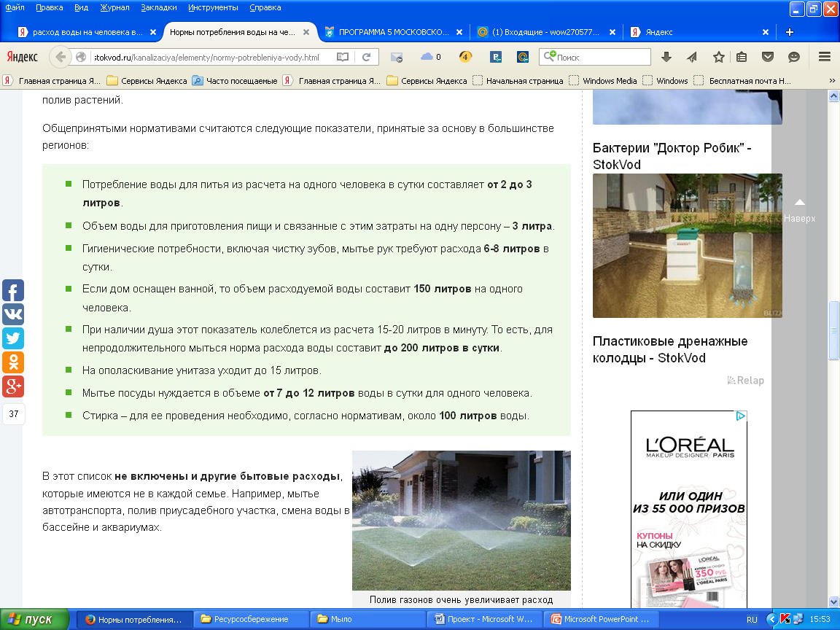Image resolution: width=840 pixels, height=630 pixels.
Task: Share page via VK icon
Action: point(13,314)
